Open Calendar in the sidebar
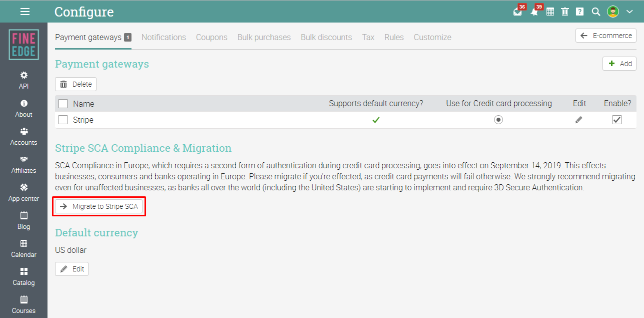Image resolution: width=644 pixels, height=318 pixels. point(23,248)
